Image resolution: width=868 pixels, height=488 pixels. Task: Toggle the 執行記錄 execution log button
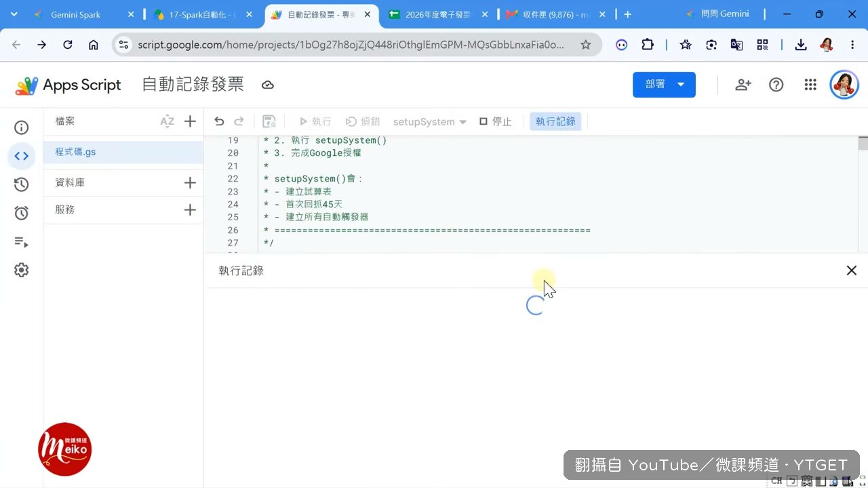click(555, 121)
